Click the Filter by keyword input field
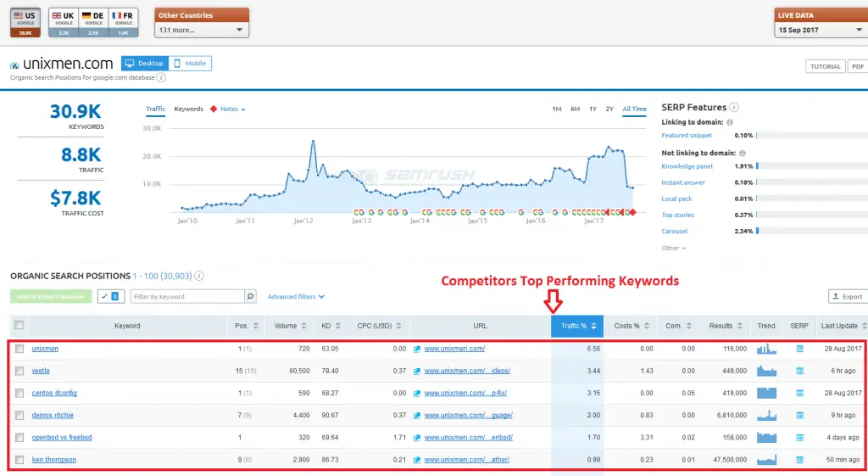The width and height of the screenshot is (868, 476). click(x=187, y=297)
